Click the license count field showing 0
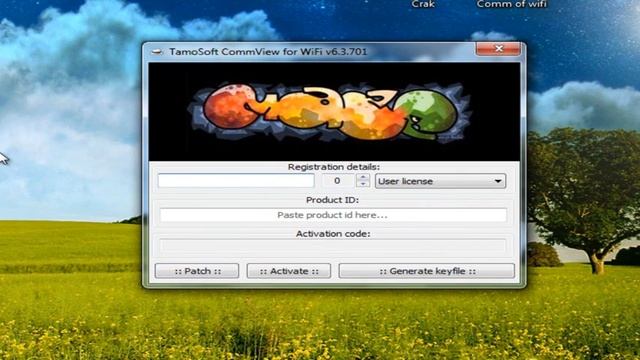 [x=338, y=181]
